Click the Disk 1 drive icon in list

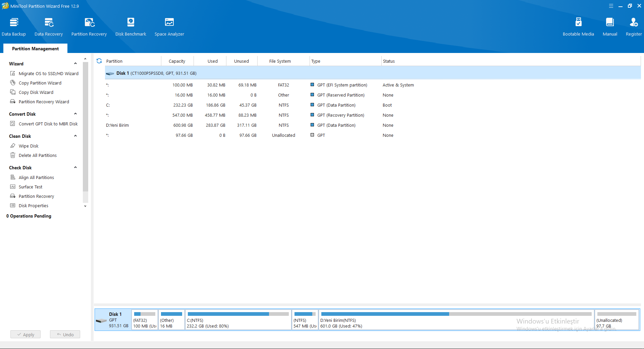tap(110, 73)
